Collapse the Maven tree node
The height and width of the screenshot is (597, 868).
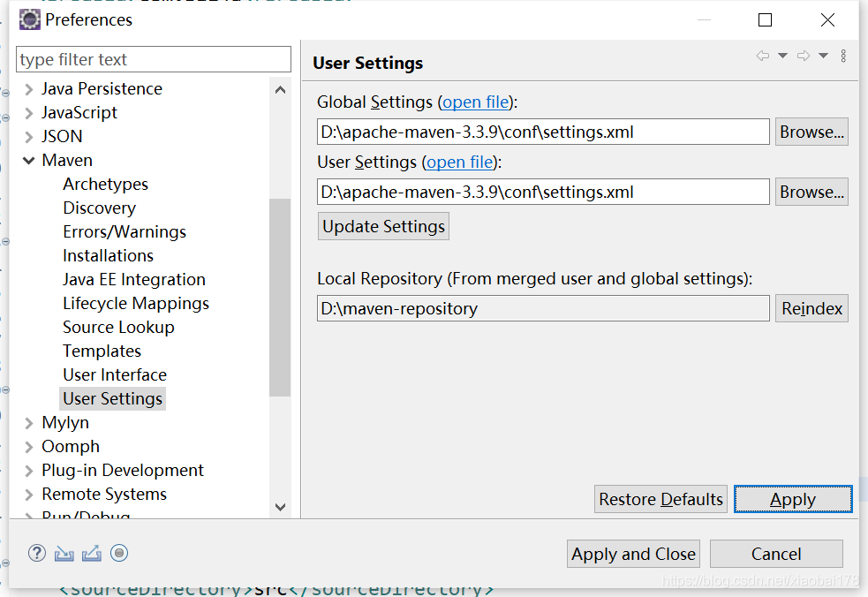tap(29, 161)
